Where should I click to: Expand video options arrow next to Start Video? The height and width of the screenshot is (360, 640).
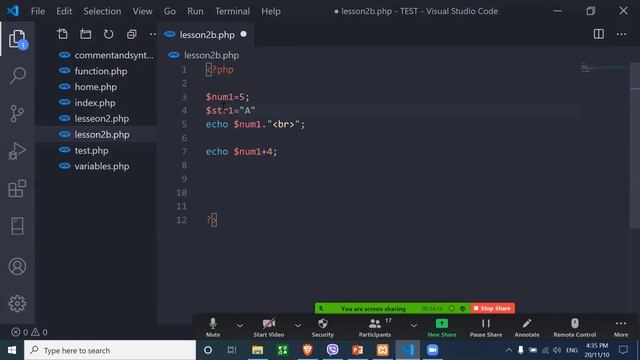(298, 325)
